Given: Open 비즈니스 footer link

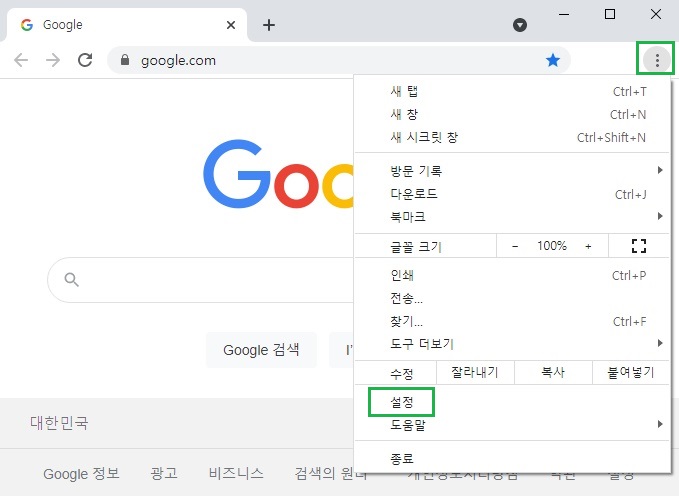Looking at the screenshot, I should 236,473.
